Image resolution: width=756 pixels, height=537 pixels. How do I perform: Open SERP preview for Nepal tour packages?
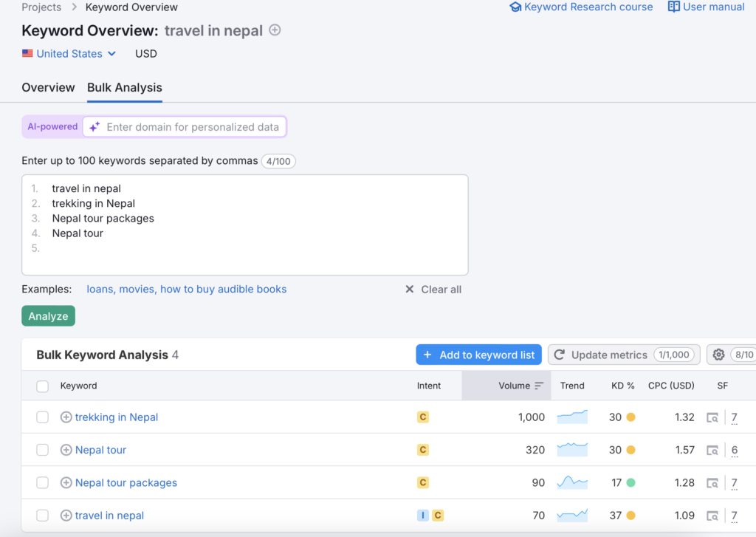(x=713, y=482)
